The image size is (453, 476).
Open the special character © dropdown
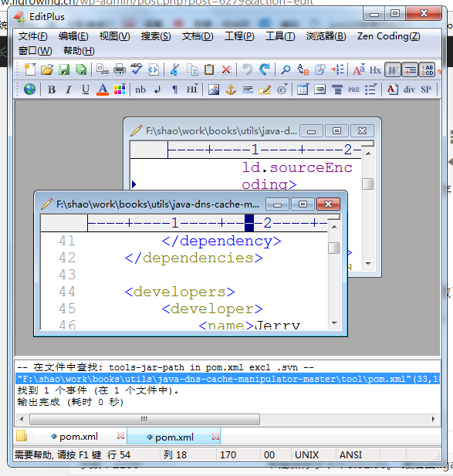click(x=282, y=89)
